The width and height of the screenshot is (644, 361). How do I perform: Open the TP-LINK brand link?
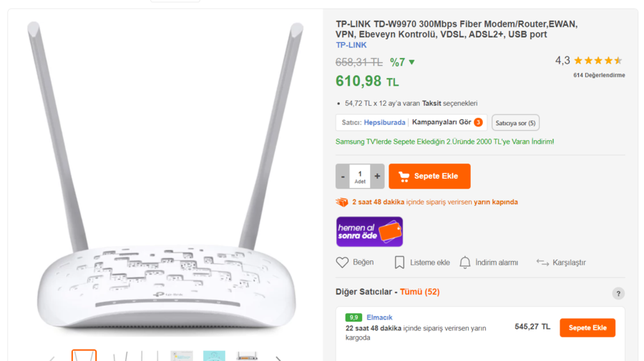point(351,45)
